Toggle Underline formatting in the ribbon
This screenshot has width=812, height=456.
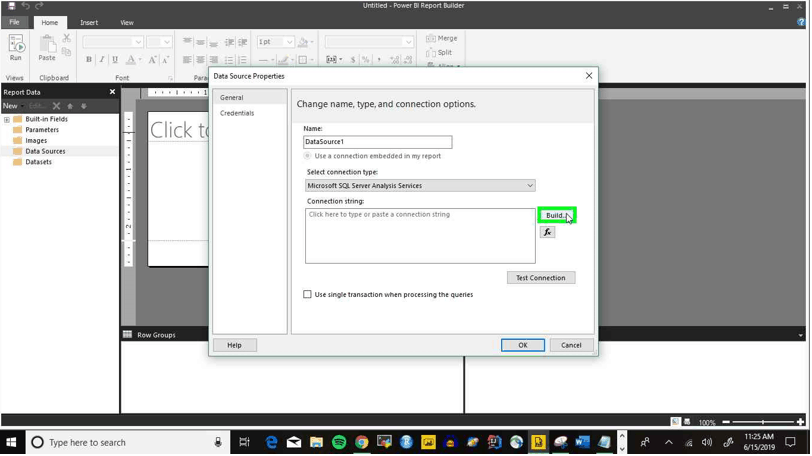click(x=115, y=60)
